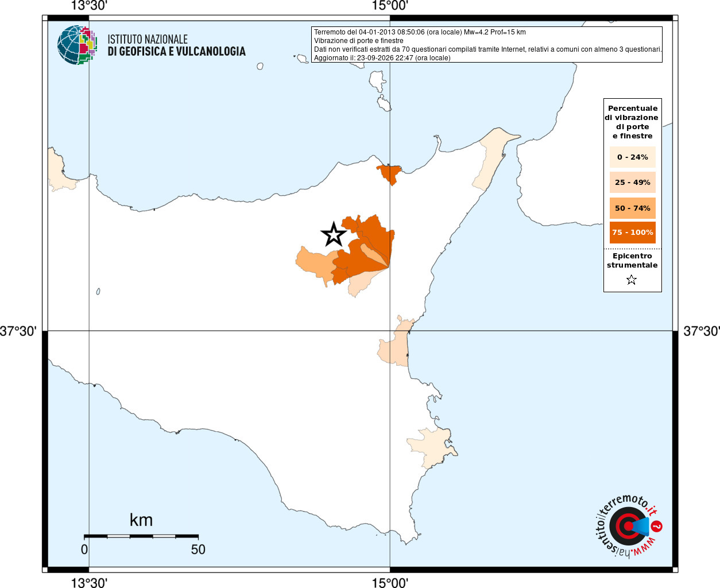Click the Istituto Nazionale di Geofisica title

point(176,45)
